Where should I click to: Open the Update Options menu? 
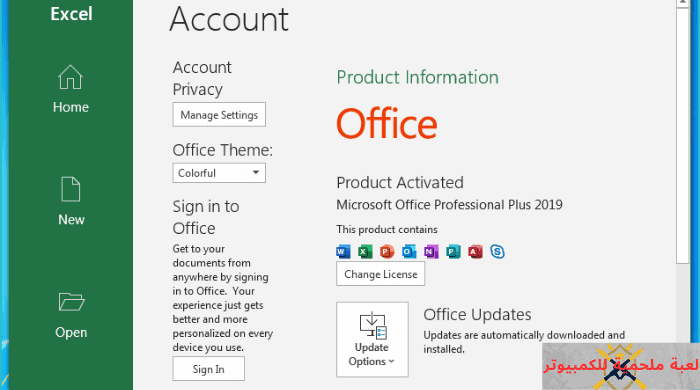pyautogui.click(x=372, y=340)
